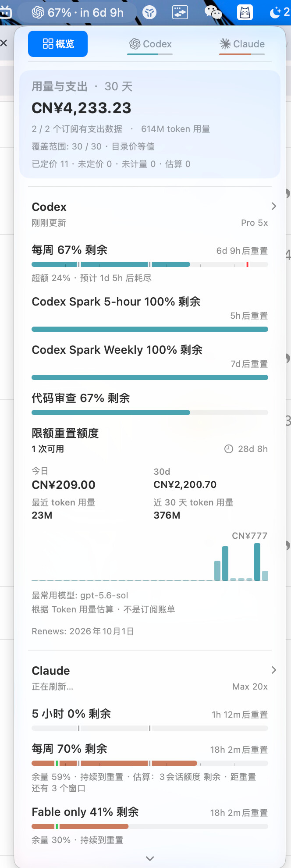291x868 pixels.
Task: Click the CN¥4,233.23 spending summary card
Action: pyautogui.click(x=150, y=125)
